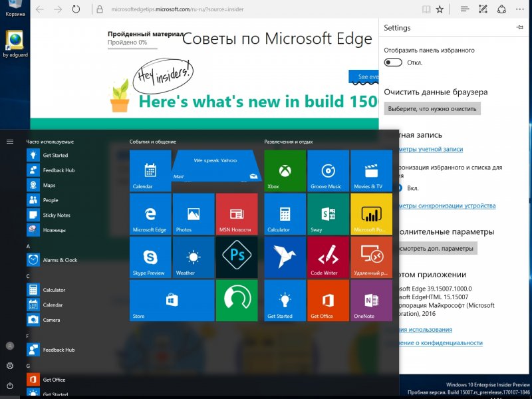The height and width of the screenshot is (399, 532).
Task: Open the user account icon in Start
Action: pyautogui.click(x=10, y=346)
